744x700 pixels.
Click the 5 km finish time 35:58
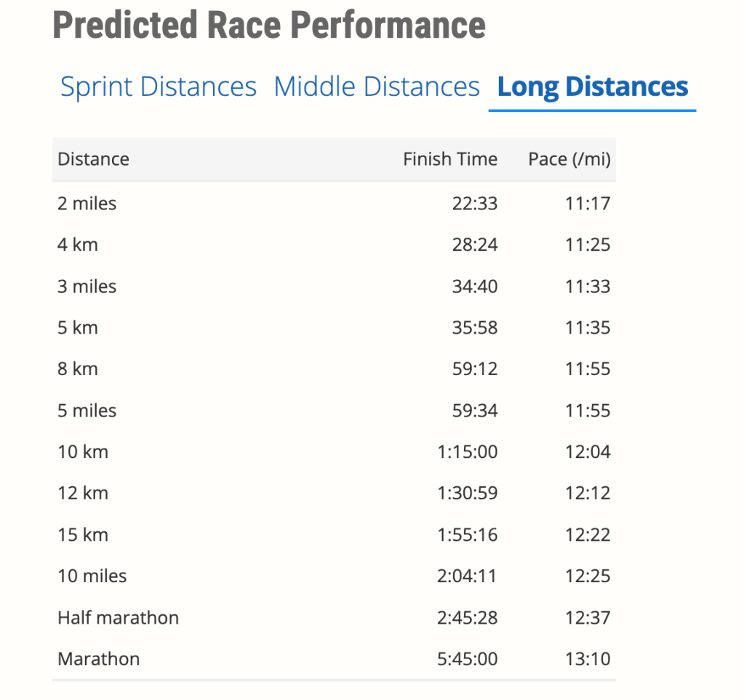click(x=474, y=328)
